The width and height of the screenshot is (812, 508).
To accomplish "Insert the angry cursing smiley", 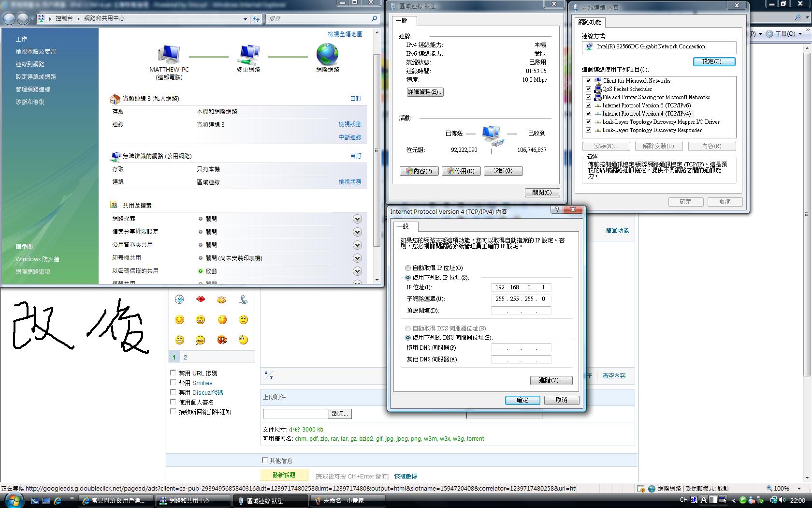I will click(x=222, y=340).
